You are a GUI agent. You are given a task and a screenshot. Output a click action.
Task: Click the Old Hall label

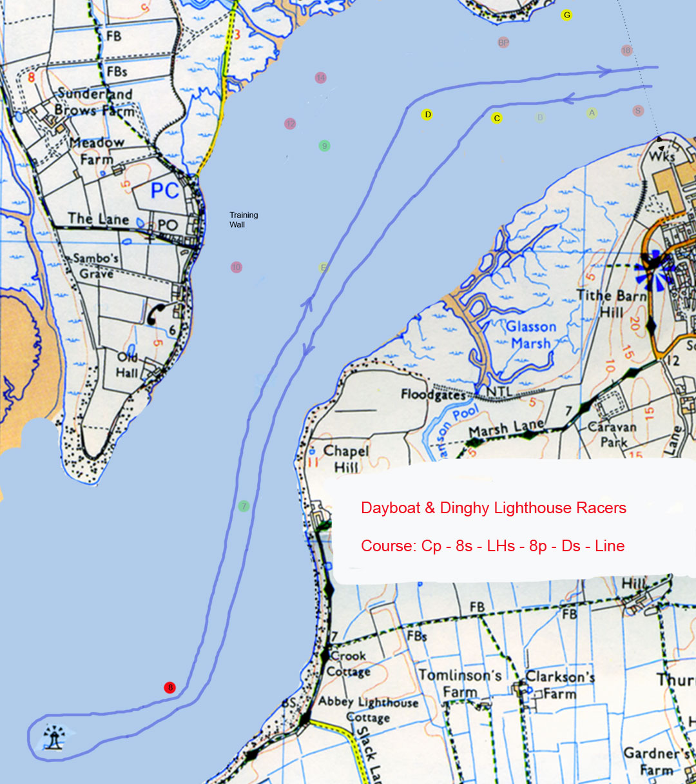127,364
